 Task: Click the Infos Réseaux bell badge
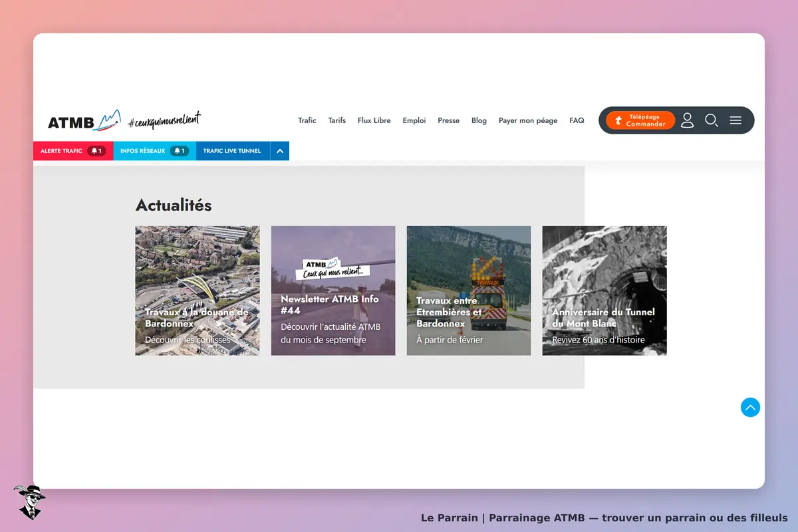coord(180,151)
